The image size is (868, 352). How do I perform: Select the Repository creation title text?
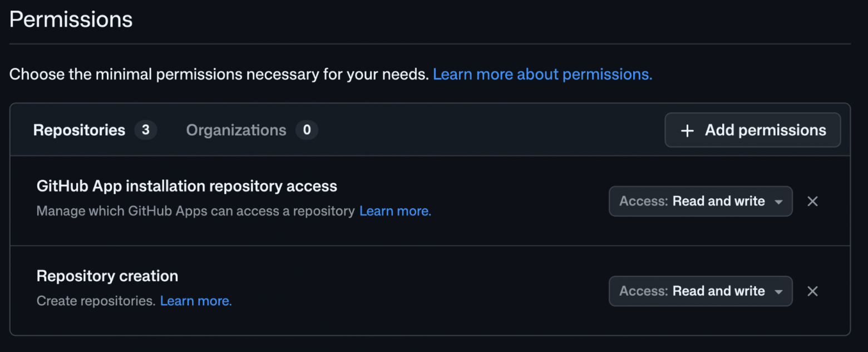107,276
